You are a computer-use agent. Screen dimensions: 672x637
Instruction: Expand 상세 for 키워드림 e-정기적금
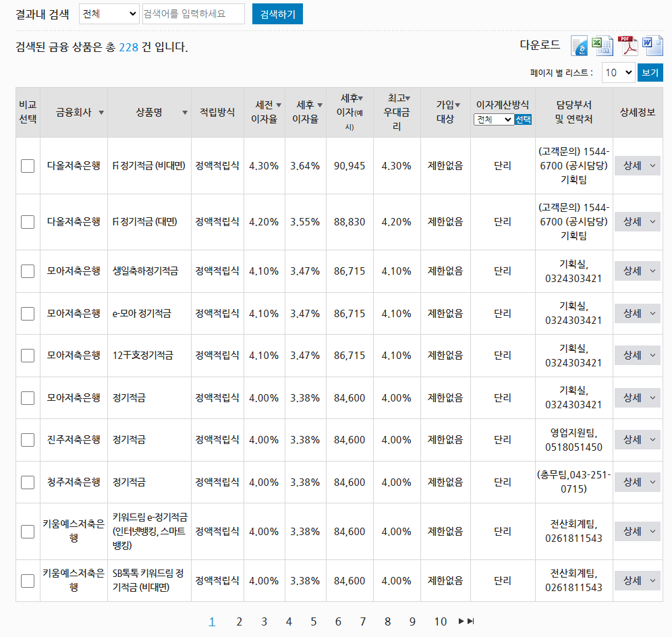pos(638,532)
